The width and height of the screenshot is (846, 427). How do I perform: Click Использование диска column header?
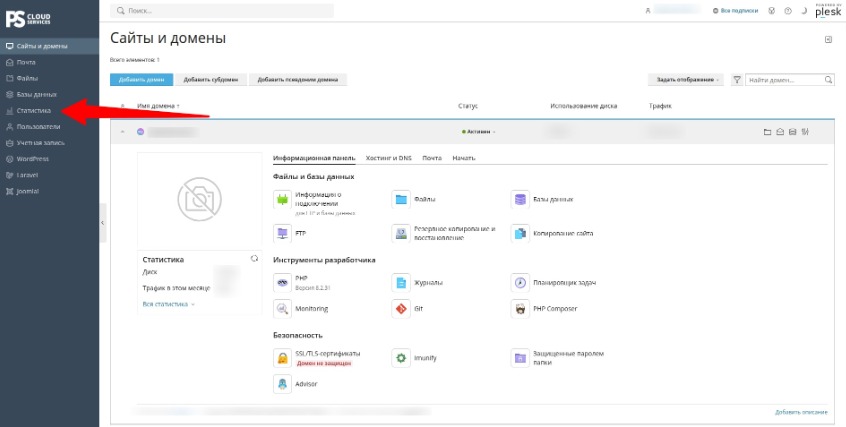point(584,106)
